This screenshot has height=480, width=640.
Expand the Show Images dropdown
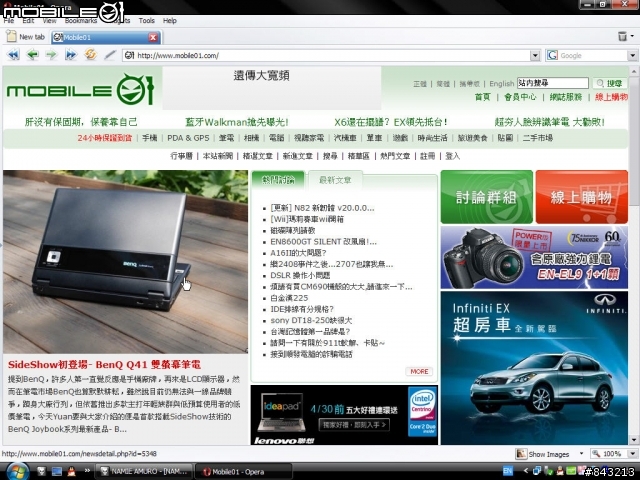581,454
